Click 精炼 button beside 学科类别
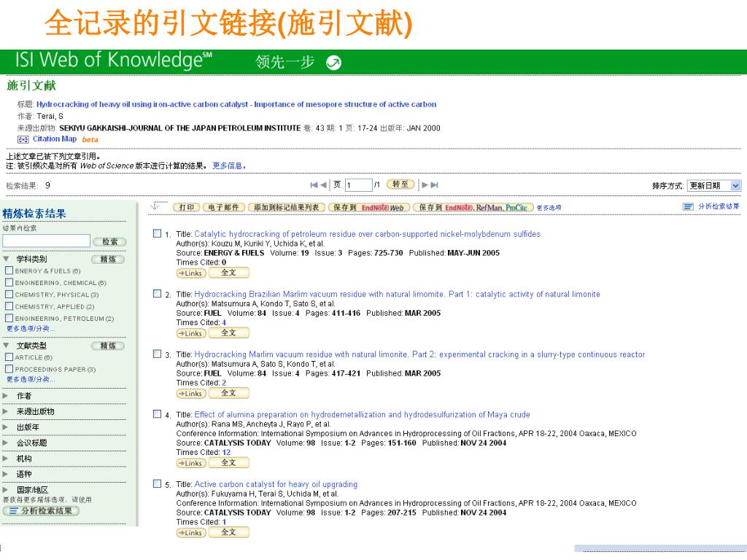 (108, 259)
